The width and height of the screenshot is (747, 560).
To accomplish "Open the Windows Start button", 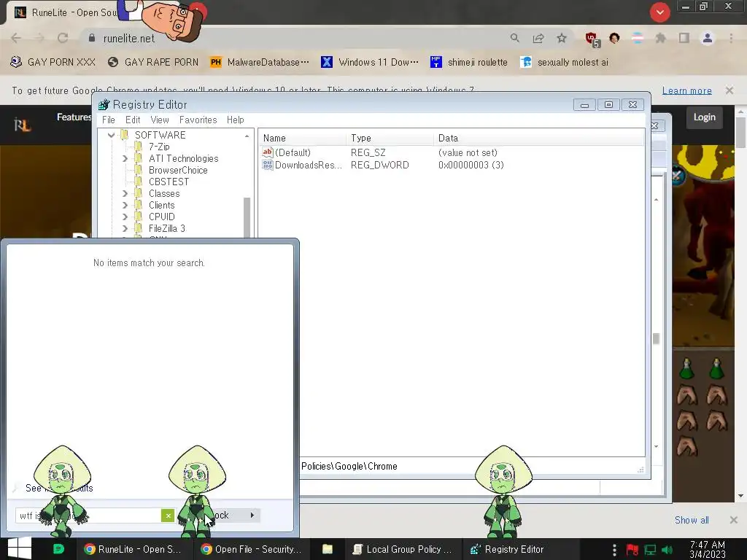I will click(x=20, y=548).
